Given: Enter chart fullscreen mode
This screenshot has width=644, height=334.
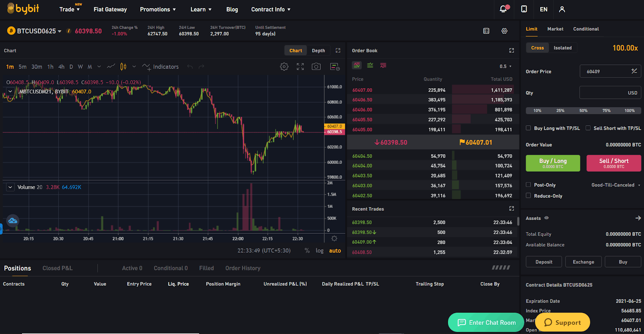Looking at the screenshot, I should tap(300, 66).
